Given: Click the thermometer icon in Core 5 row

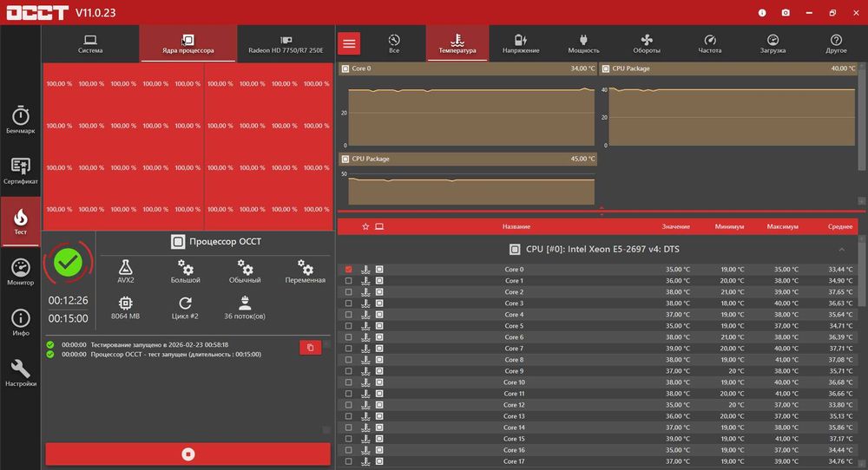Looking at the screenshot, I should pos(365,326).
